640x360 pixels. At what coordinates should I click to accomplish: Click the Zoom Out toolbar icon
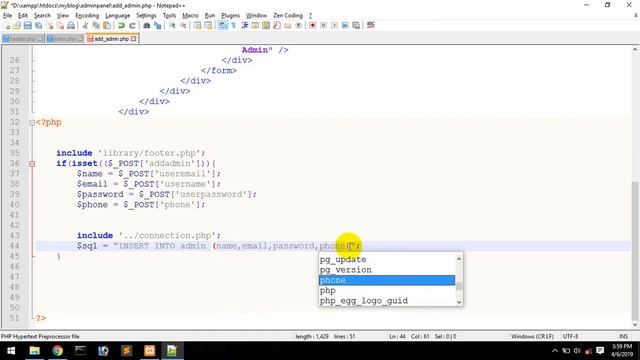click(x=183, y=25)
